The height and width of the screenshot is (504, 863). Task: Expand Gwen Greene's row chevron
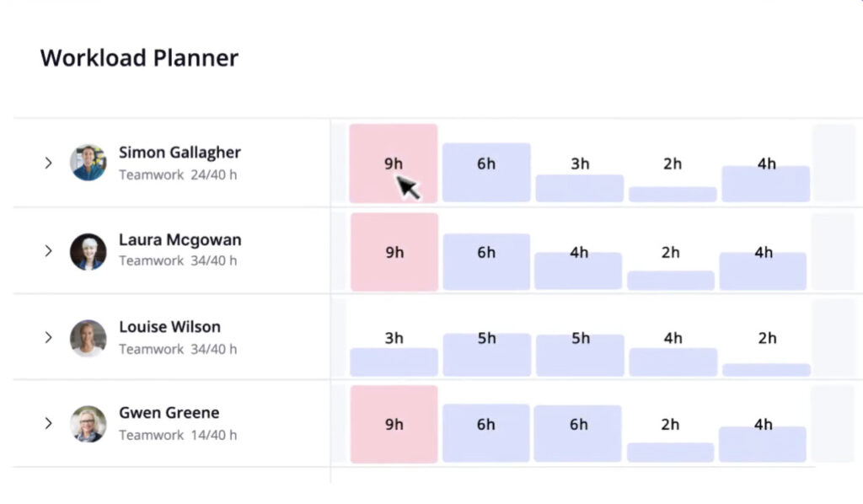(x=48, y=423)
